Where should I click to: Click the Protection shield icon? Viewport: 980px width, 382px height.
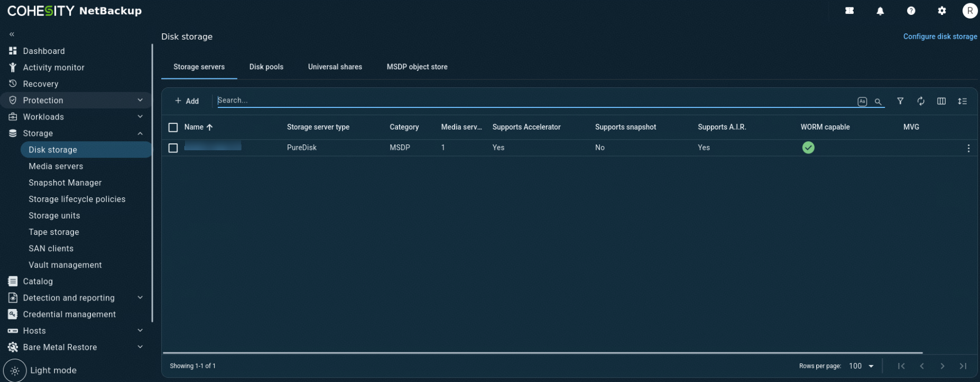(13, 100)
